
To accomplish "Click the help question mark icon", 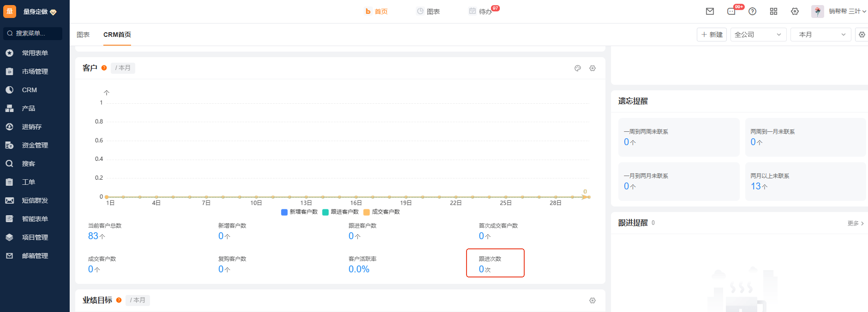I will (x=752, y=12).
